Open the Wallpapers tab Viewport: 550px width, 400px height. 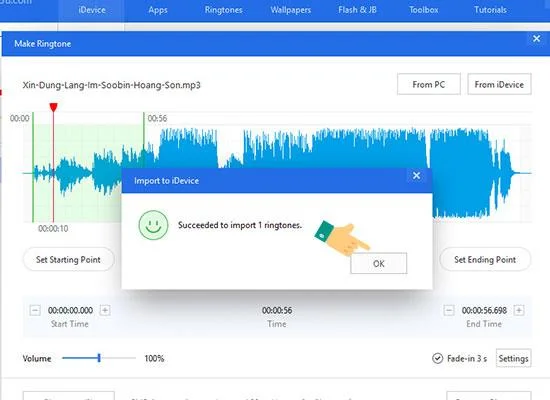coord(290,10)
